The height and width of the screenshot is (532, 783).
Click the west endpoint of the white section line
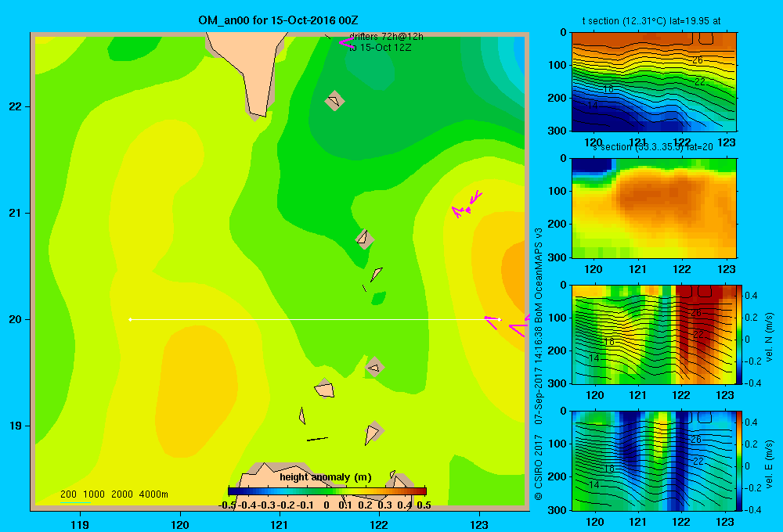click(x=130, y=319)
